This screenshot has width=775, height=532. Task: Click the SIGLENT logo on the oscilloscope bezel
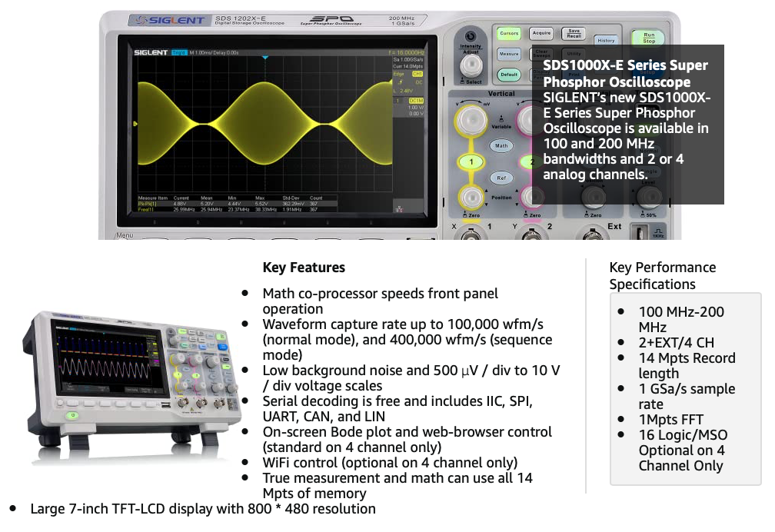(x=169, y=20)
